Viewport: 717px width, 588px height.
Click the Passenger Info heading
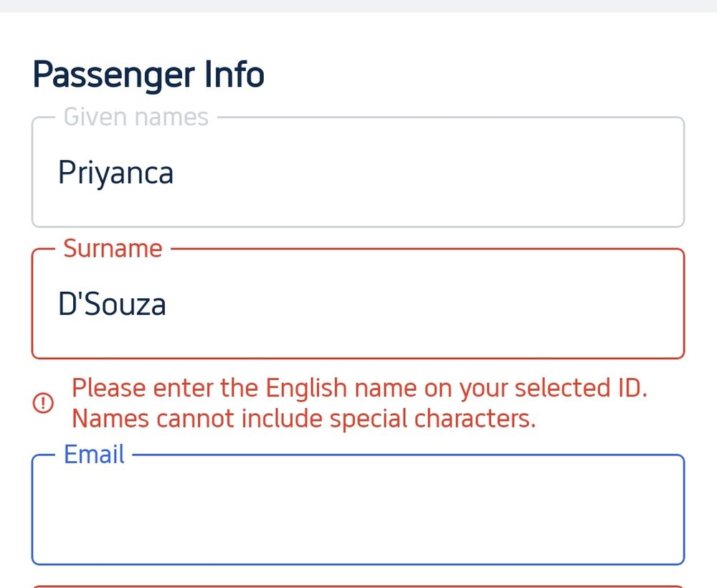(x=149, y=74)
